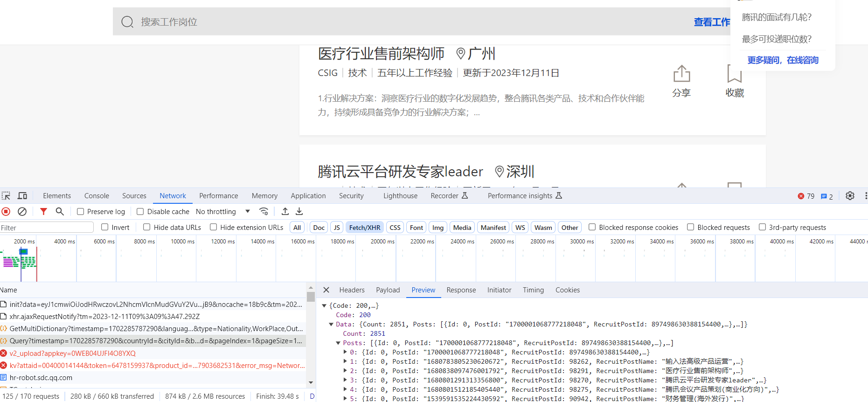
Task: Toggle the network filter funnel icon
Action: 43,212
